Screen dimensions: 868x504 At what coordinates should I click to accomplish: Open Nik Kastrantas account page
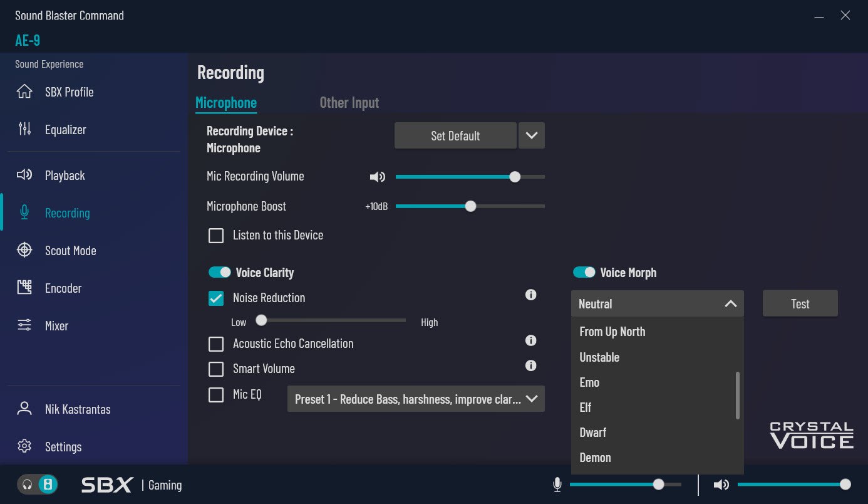(x=78, y=409)
